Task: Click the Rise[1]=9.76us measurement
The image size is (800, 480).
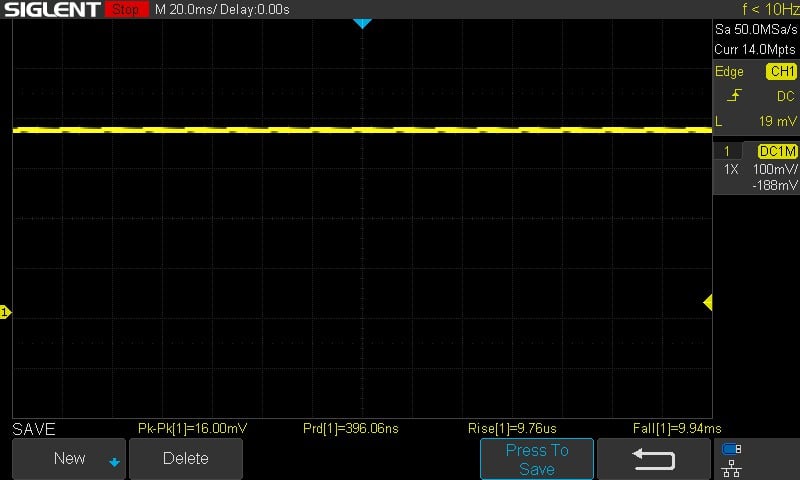Action: point(512,428)
